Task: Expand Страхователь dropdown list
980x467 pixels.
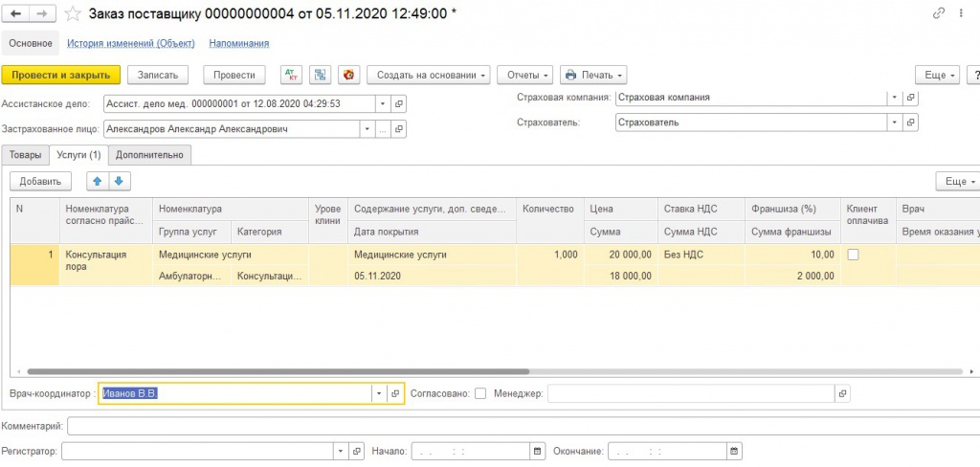Action: [895, 122]
